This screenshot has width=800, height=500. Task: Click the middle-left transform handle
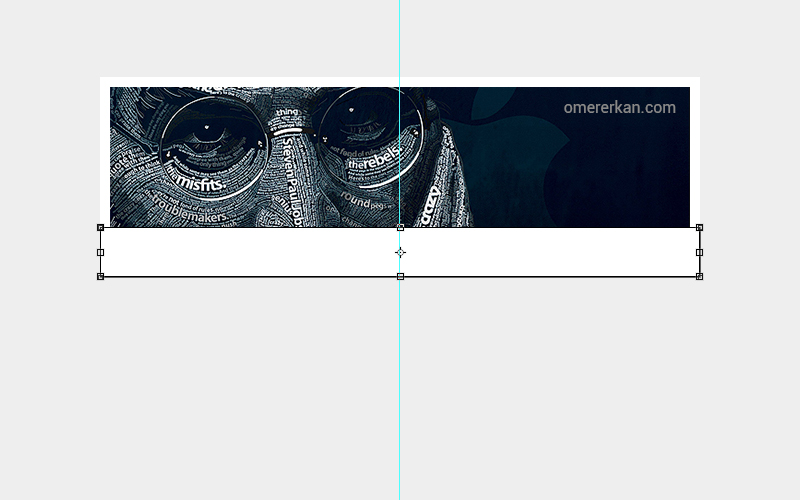point(100,252)
